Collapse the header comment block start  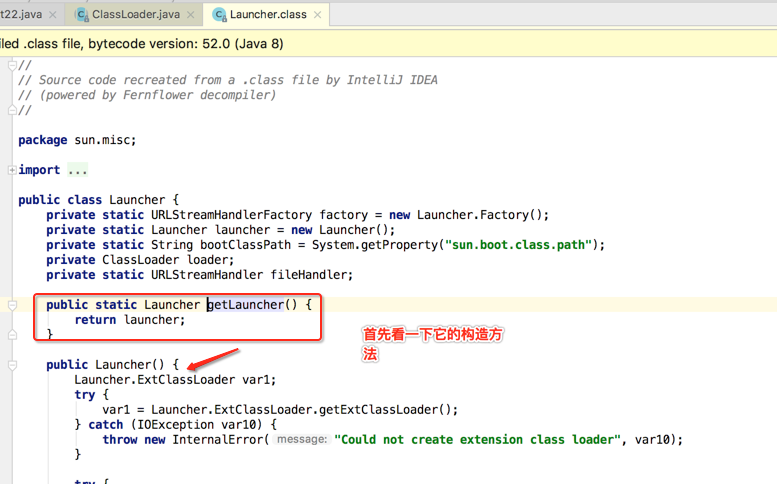tap(12, 65)
